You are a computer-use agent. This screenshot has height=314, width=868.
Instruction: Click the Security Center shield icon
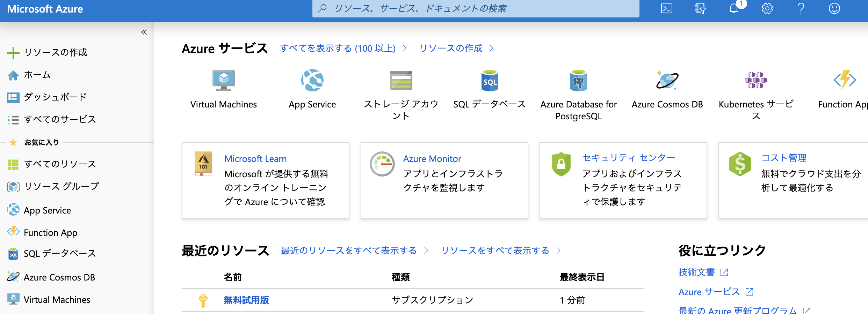click(561, 164)
